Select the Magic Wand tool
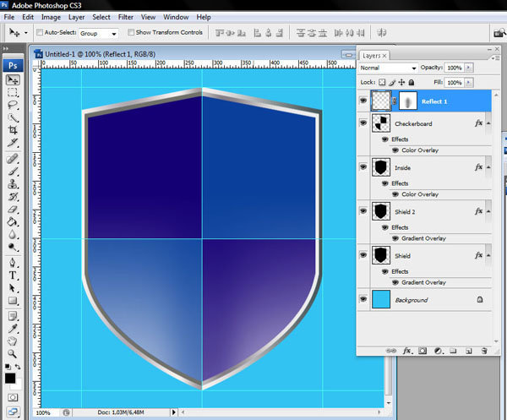This screenshot has width=507, height=420. coord(13,117)
